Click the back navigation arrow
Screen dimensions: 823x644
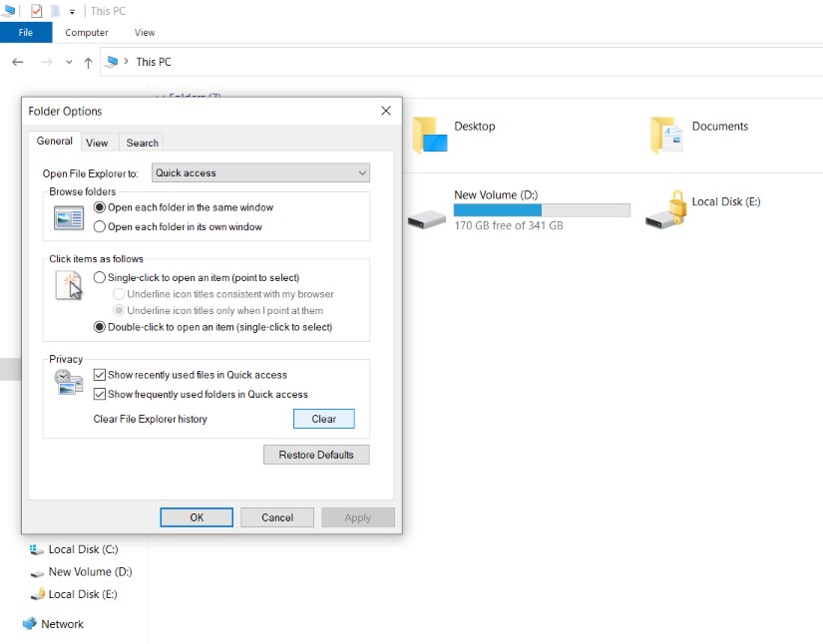click(16, 61)
